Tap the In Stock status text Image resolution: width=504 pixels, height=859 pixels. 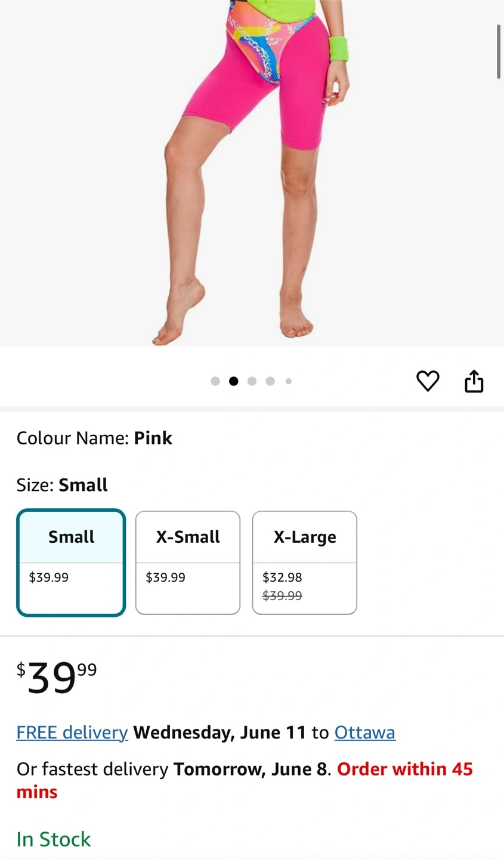click(54, 839)
